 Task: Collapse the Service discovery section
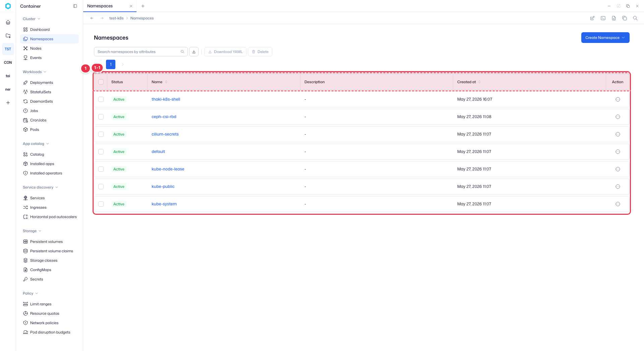40,187
